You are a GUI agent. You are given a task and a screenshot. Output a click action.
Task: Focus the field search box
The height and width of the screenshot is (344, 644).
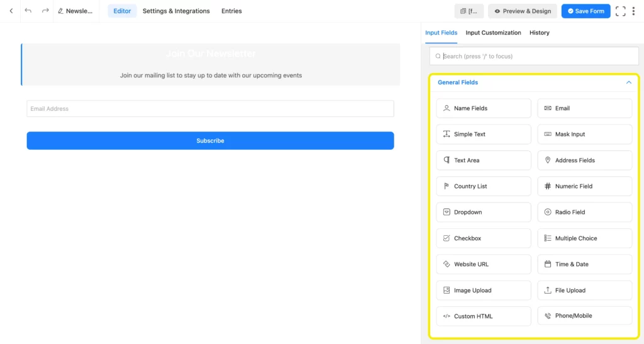click(534, 56)
